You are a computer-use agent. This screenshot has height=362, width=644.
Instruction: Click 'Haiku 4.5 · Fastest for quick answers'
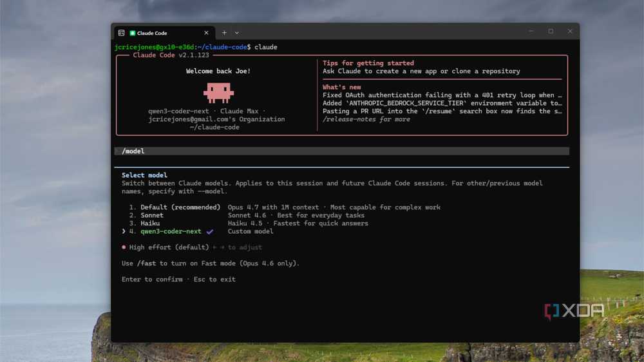[x=298, y=223]
